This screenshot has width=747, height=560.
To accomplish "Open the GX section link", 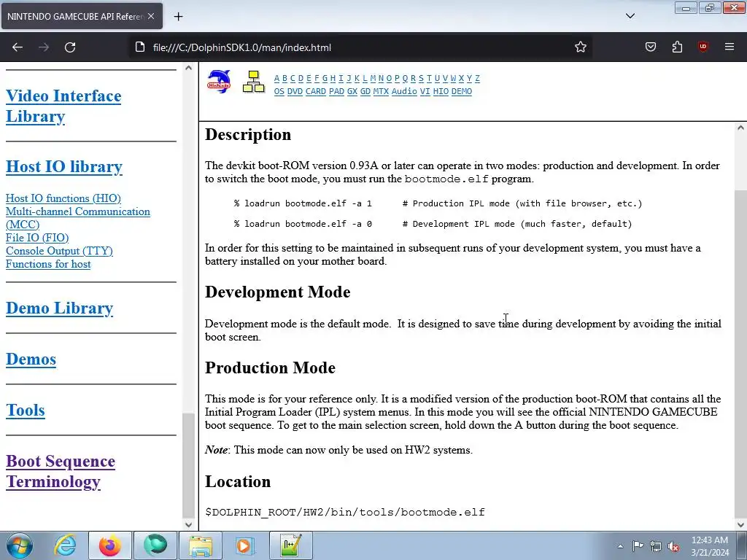I will [352, 91].
